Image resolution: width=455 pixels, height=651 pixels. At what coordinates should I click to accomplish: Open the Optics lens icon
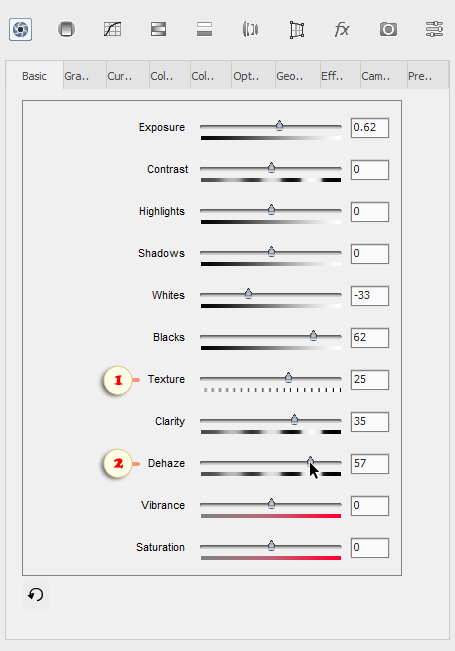click(250, 29)
